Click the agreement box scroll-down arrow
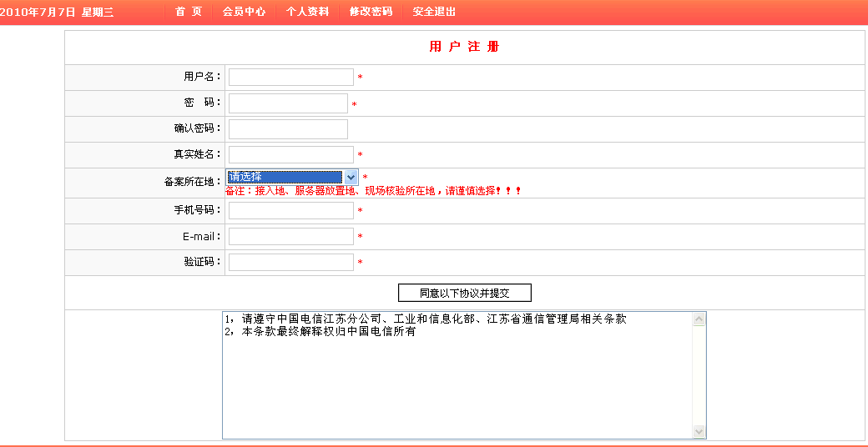Viewport: 868px width, 447px height. pos(699,431)
